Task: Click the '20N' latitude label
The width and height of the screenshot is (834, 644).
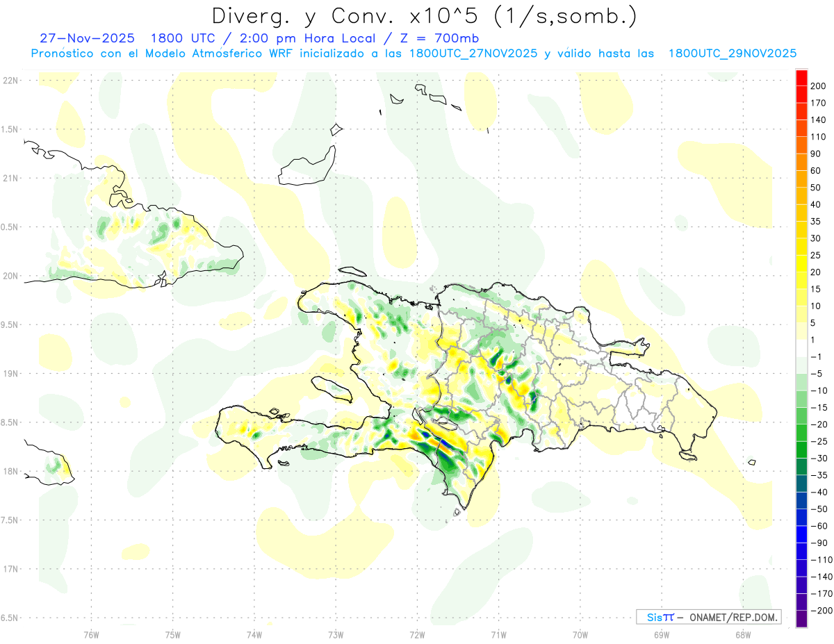Action: 10,276
